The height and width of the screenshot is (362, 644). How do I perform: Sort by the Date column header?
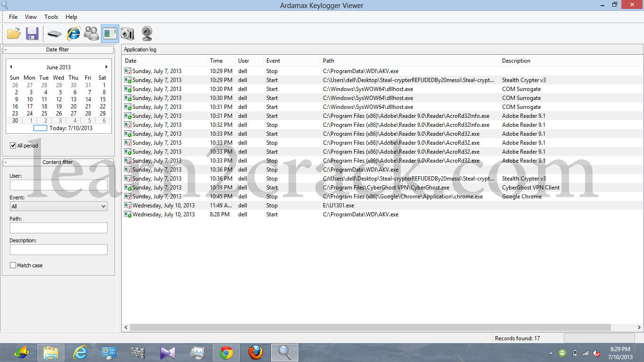pyautogui.click(x=164, y=61)
